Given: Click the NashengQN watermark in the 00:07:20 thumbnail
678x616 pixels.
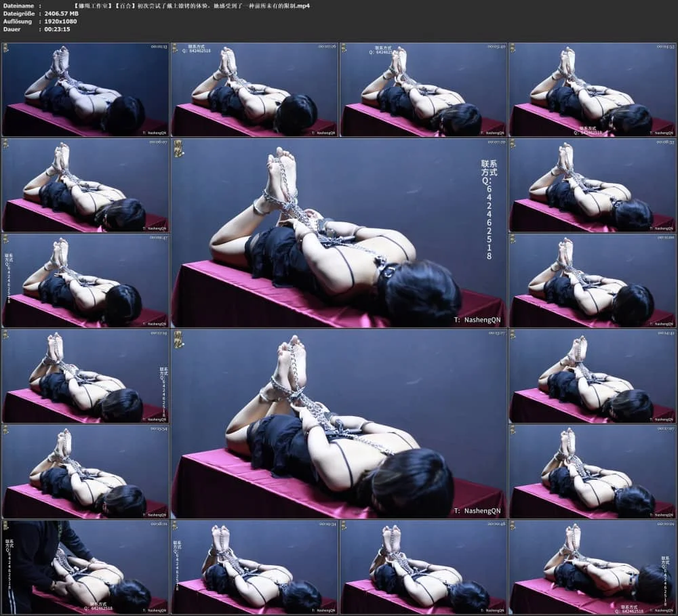Looking at the screenshot, I should point(479,320).
